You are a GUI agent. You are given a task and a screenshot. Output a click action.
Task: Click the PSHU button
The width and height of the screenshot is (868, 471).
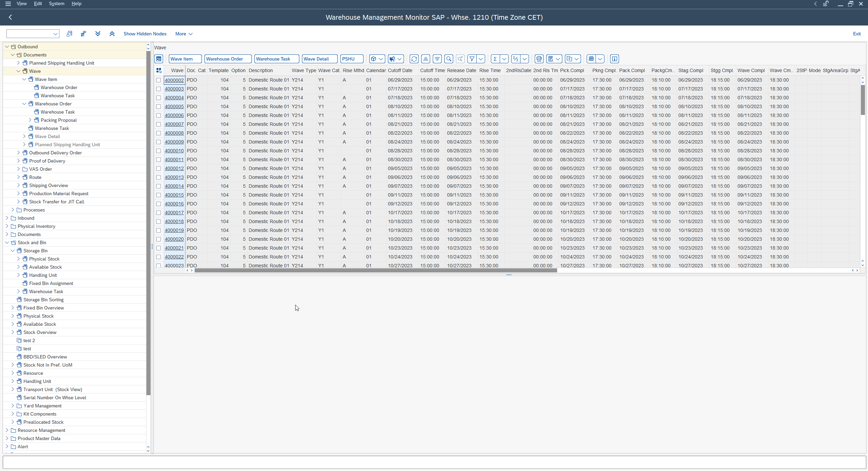352,59
